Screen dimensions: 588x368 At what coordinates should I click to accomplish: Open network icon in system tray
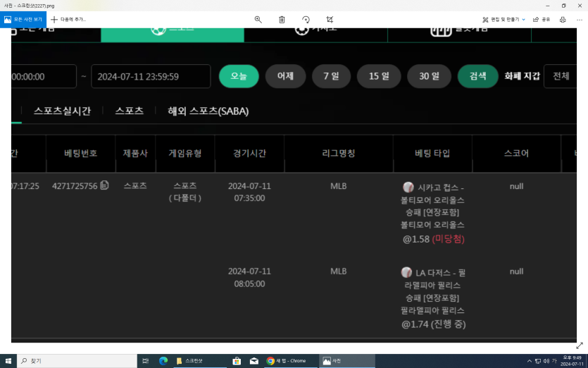tap(538, 361)
